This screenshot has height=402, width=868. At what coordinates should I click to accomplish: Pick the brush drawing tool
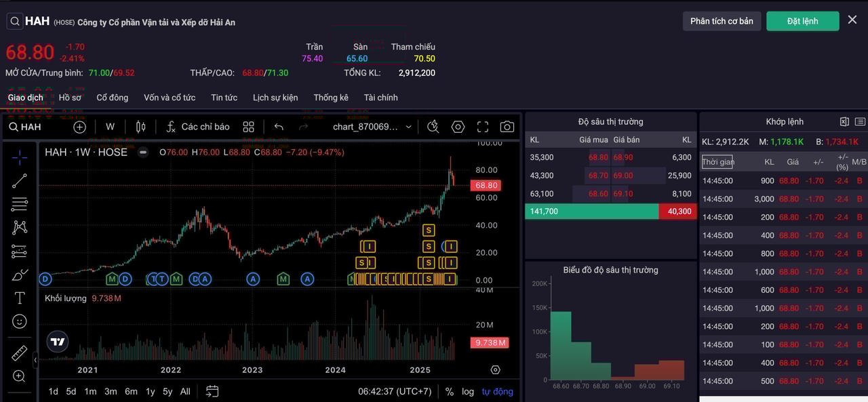(x=20, y=275)
